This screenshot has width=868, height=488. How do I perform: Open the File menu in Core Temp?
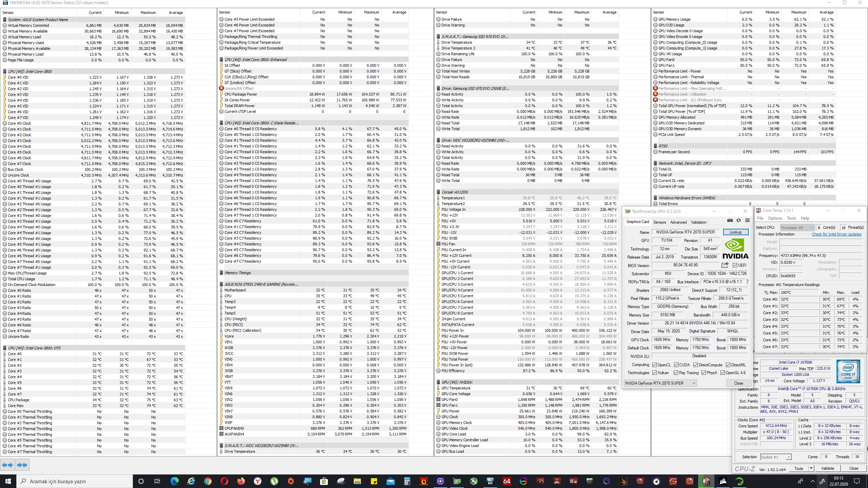pyautogui.click(x=760, y=218)
